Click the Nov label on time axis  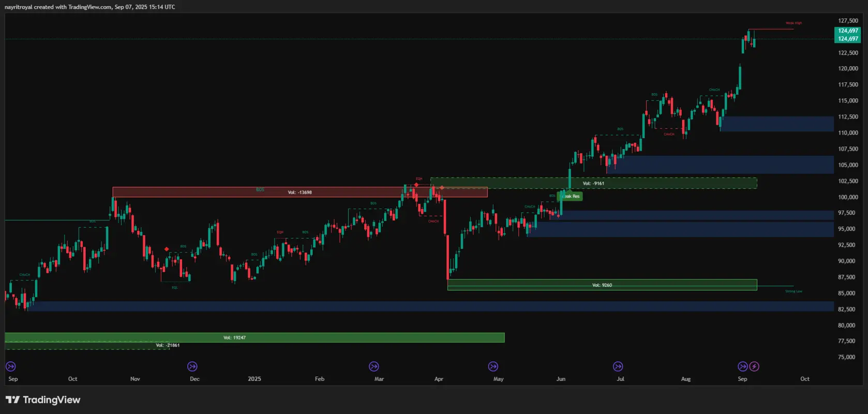tap(135, 379)
